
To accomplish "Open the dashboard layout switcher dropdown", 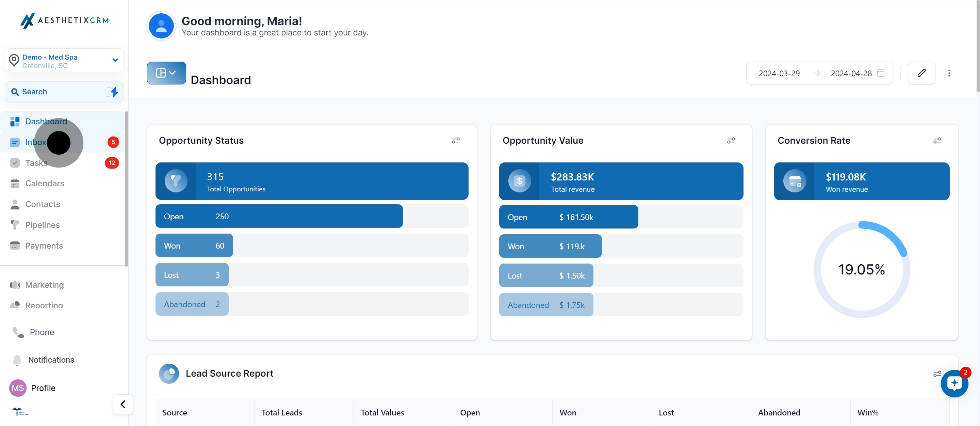I will (166, 73).
